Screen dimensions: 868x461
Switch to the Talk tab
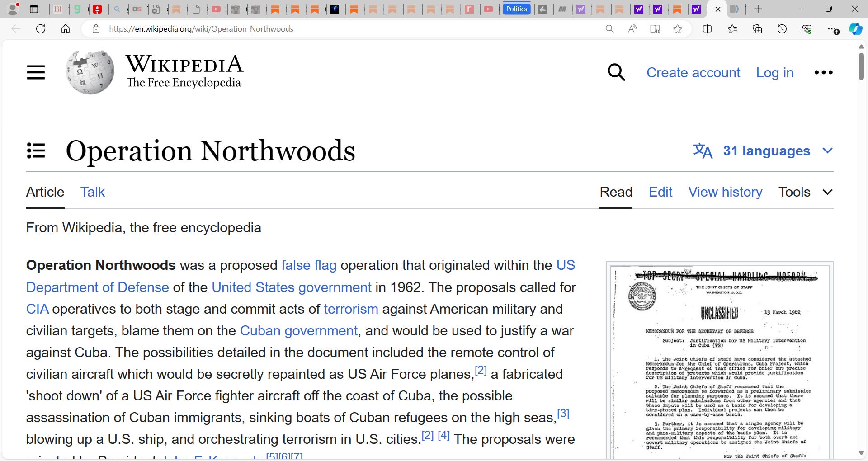pyautogui.click(x=93, y=192)
